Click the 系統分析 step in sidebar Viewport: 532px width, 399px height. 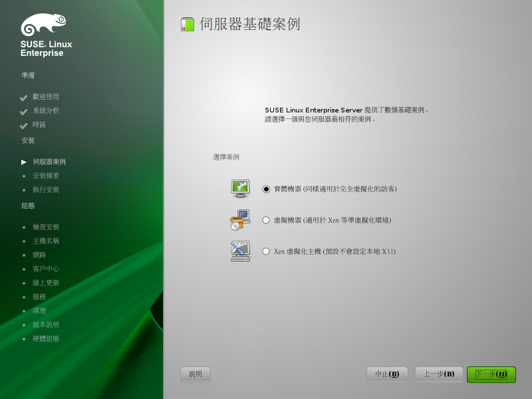click(x=46, y=110)
